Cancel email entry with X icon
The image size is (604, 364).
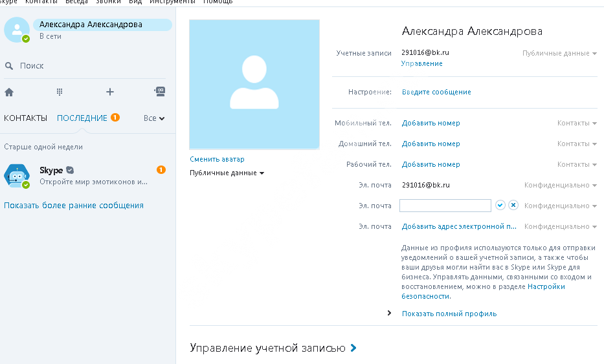pyautogui.click(x=513, y=205)
